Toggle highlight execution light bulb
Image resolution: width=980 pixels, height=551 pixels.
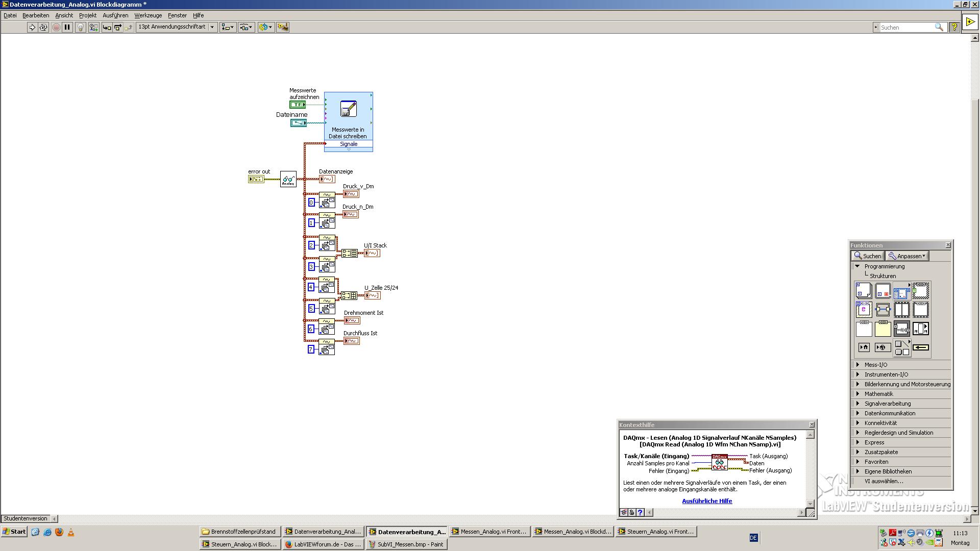click(x=81, y=27)
